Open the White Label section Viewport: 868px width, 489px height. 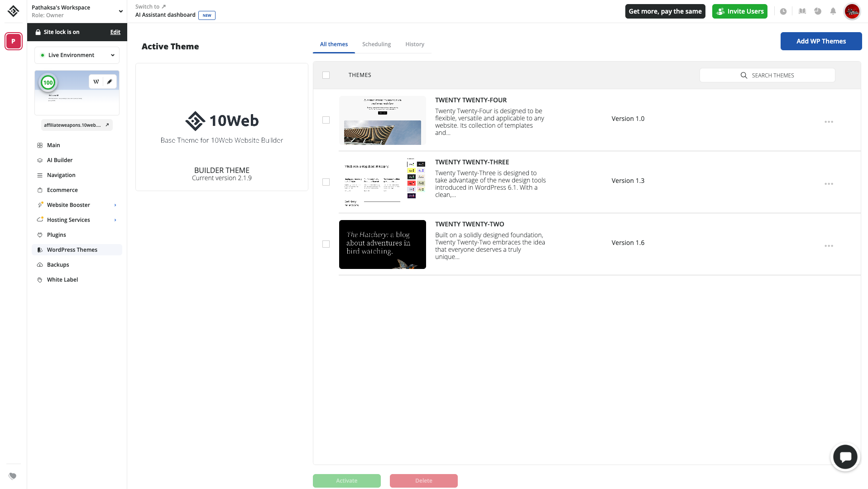62,279
